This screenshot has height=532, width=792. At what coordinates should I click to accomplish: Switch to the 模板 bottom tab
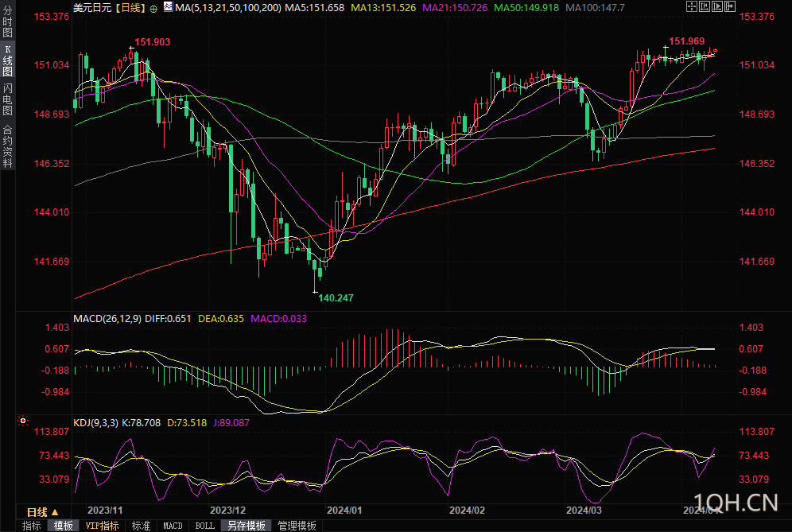63,526
